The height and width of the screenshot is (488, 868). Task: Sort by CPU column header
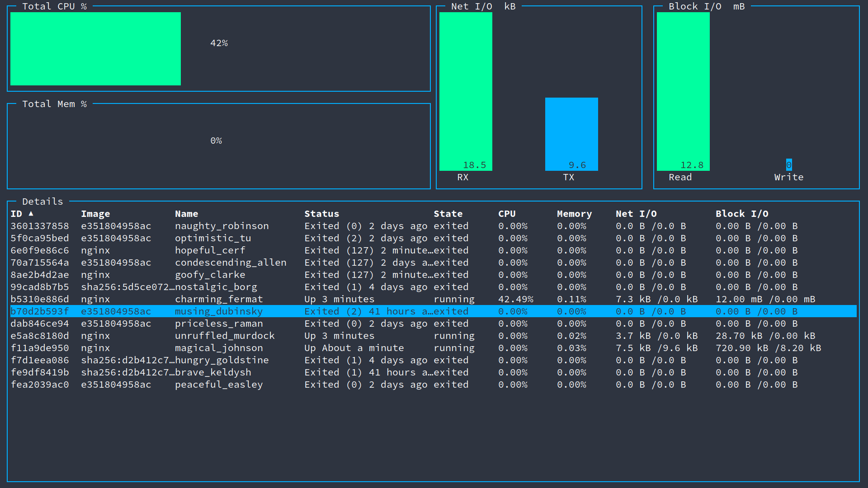pyautogui.click(x=507, y=214)
